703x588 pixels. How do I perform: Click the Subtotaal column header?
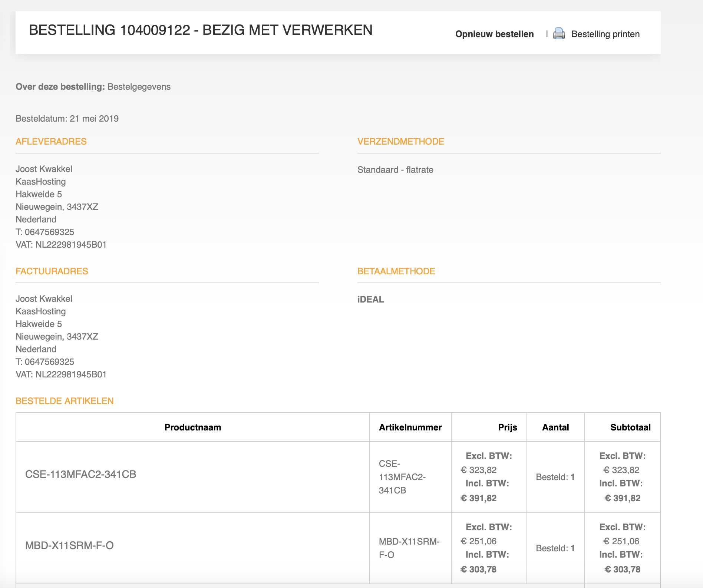point(630,427)
